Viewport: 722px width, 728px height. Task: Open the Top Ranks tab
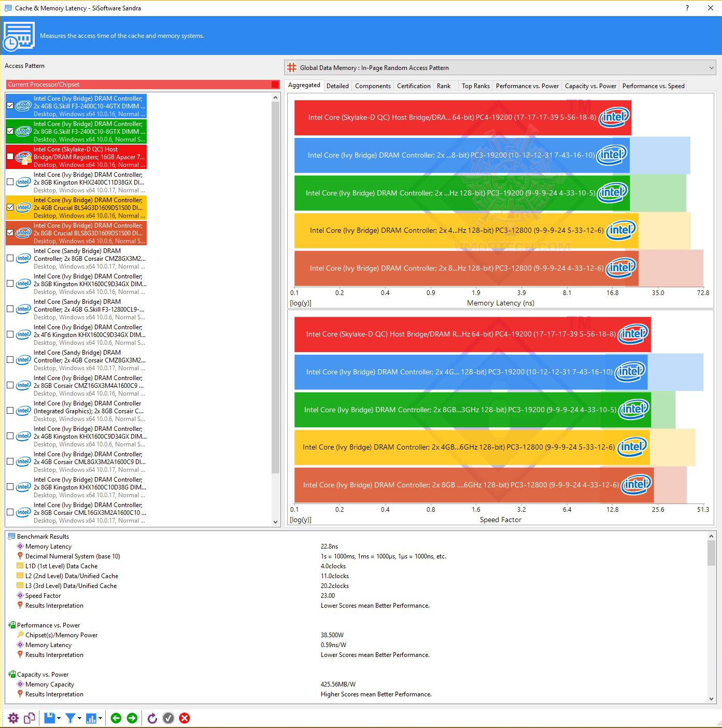point(476,86)
